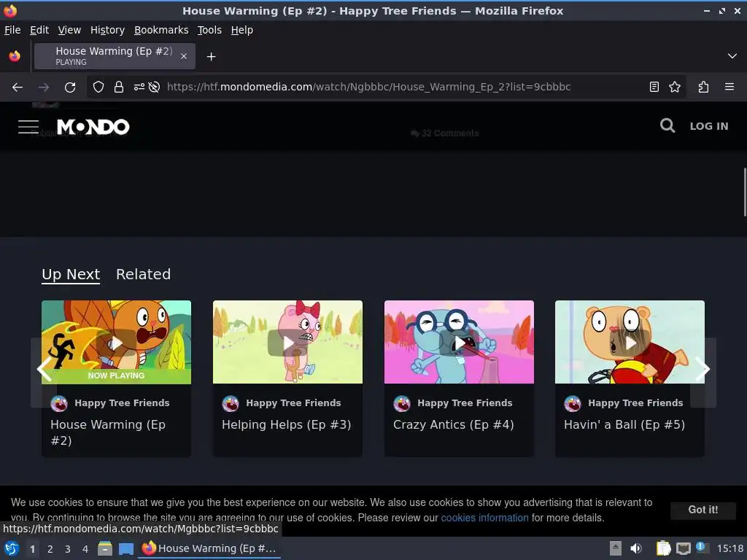The height and width of the screenshot is (560, 747).
Task: Switch to the Related tab
Action: pos(144,274)
